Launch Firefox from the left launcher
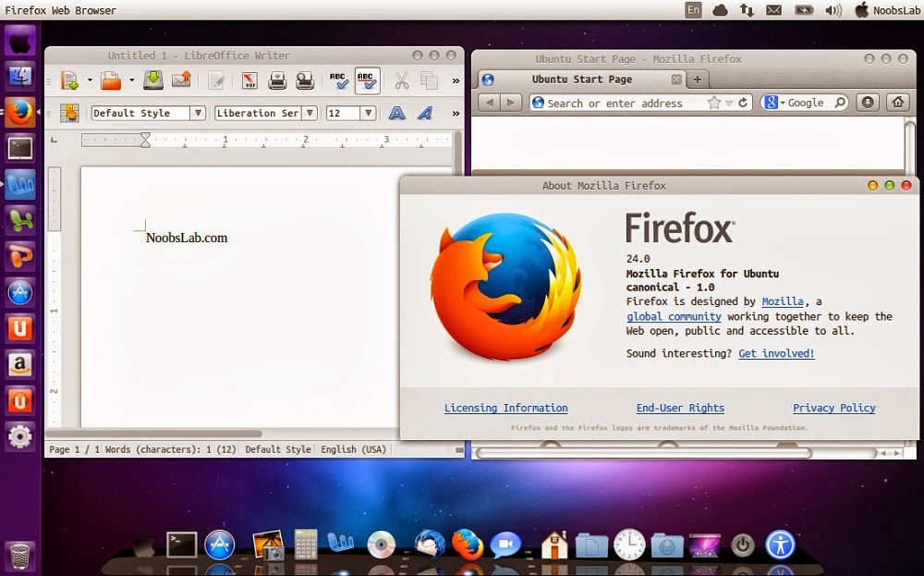This screenshot has height=576, width=924. tap(20, 112)
